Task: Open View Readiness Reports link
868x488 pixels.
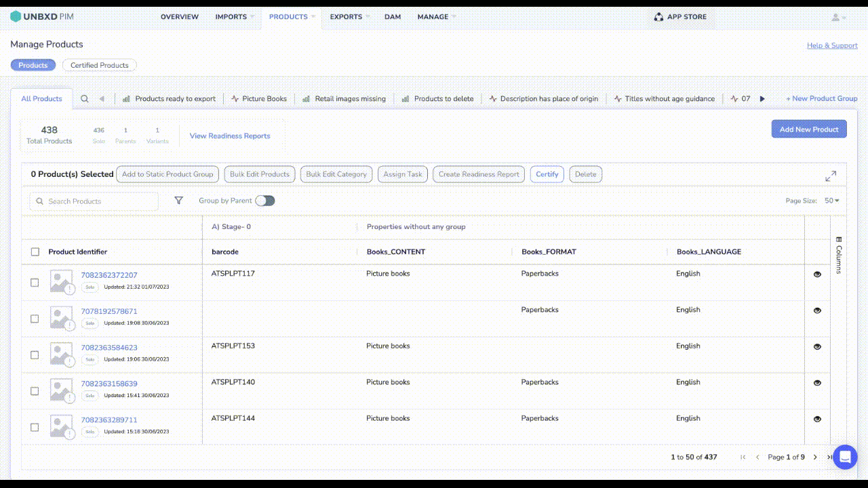Action: pos(230,136)
